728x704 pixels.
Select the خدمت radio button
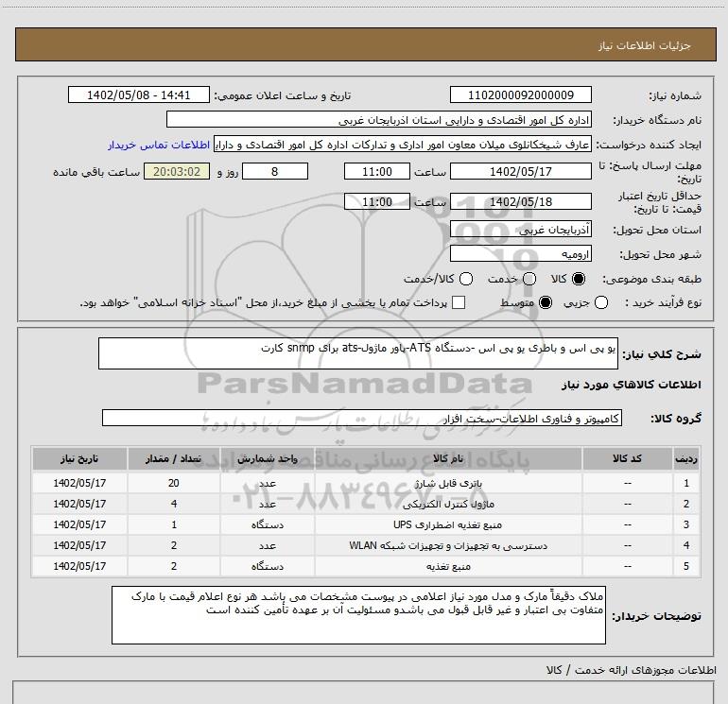(529, 279)
